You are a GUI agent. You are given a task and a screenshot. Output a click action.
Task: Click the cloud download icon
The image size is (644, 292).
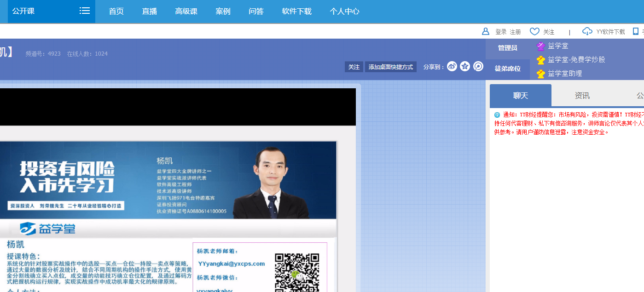[x=587, y=31]
